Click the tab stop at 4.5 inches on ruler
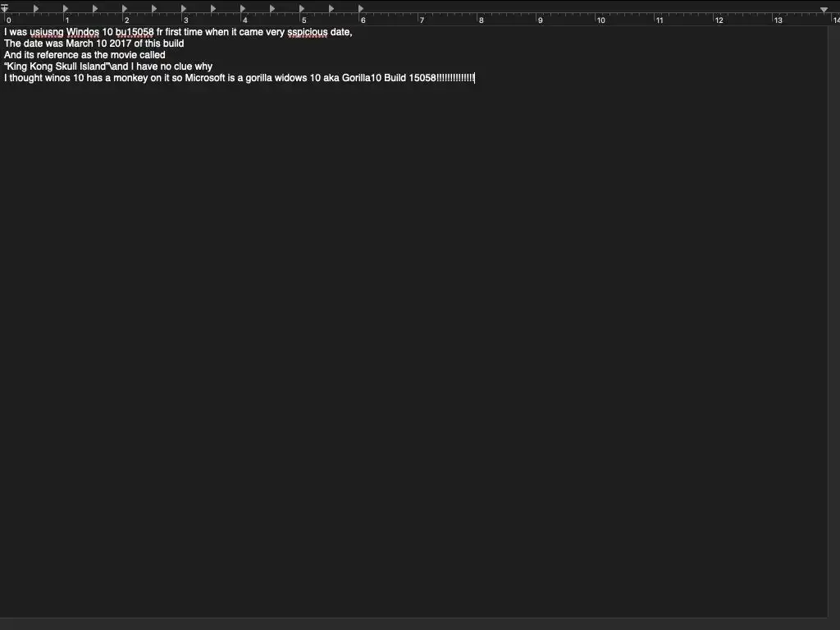 point(272,8)
